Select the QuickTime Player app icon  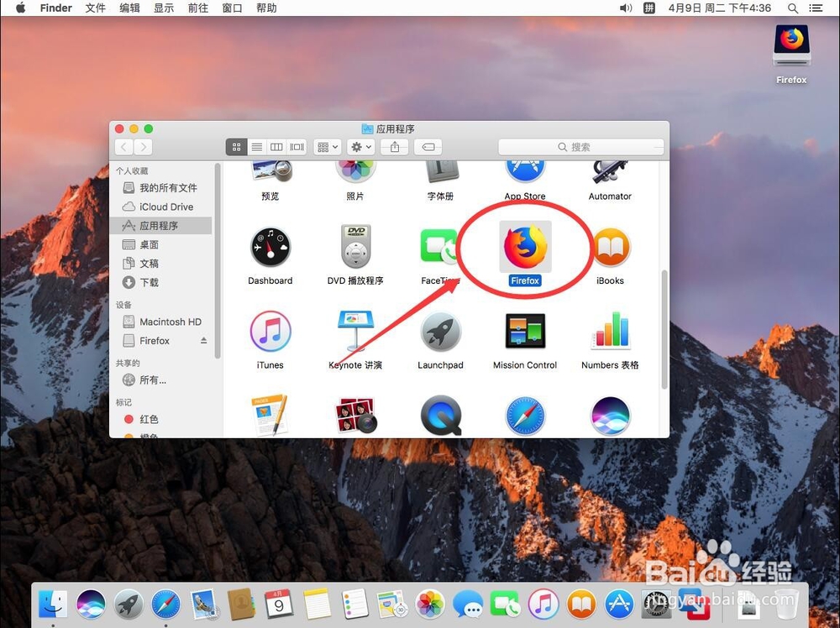pos(440,416)
